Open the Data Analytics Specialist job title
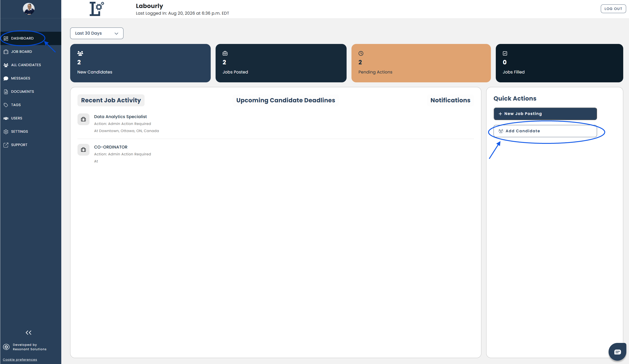The width and height of the screenshot is (629, 364). click(x=120, y=117)
